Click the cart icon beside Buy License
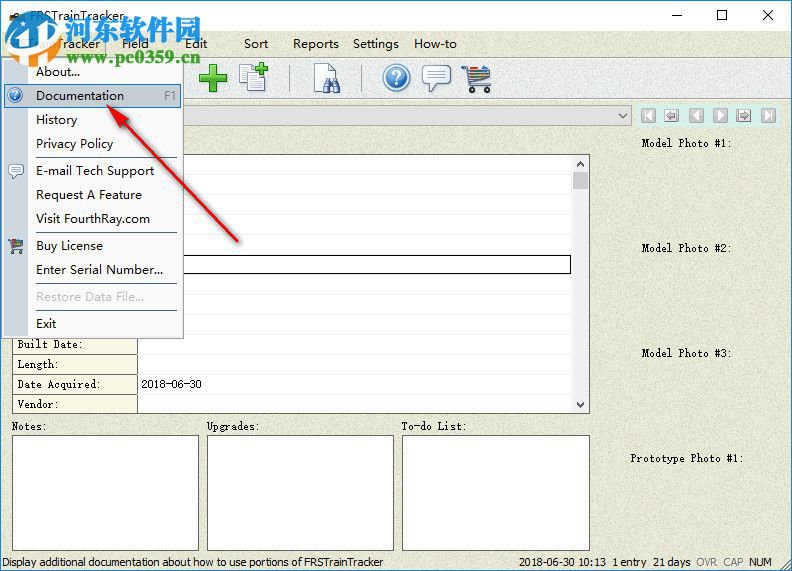792x571 pixels. point(16,246)
